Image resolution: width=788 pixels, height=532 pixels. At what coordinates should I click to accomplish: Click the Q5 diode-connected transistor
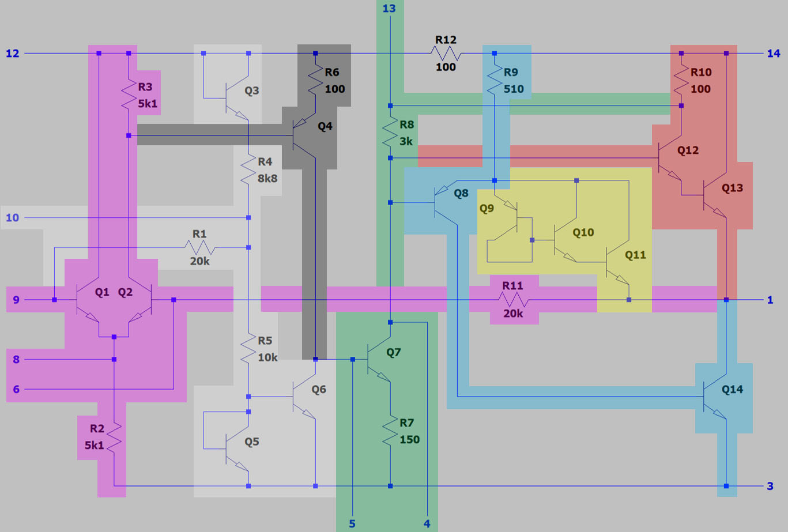point(235,450)
